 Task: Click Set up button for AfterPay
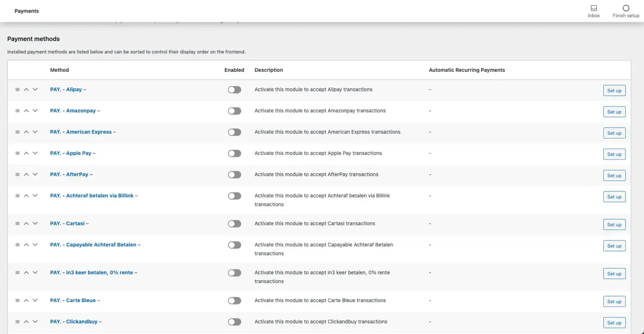pos(614,175)
